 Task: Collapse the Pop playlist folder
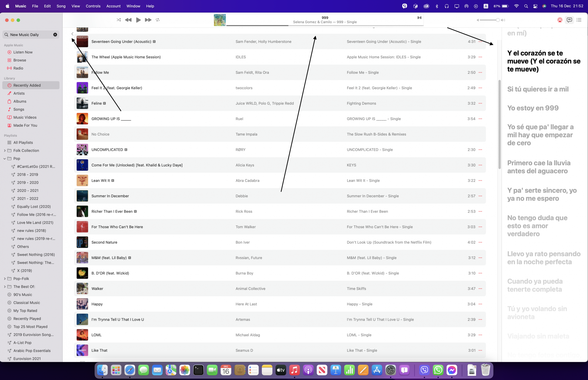(5, 158)
